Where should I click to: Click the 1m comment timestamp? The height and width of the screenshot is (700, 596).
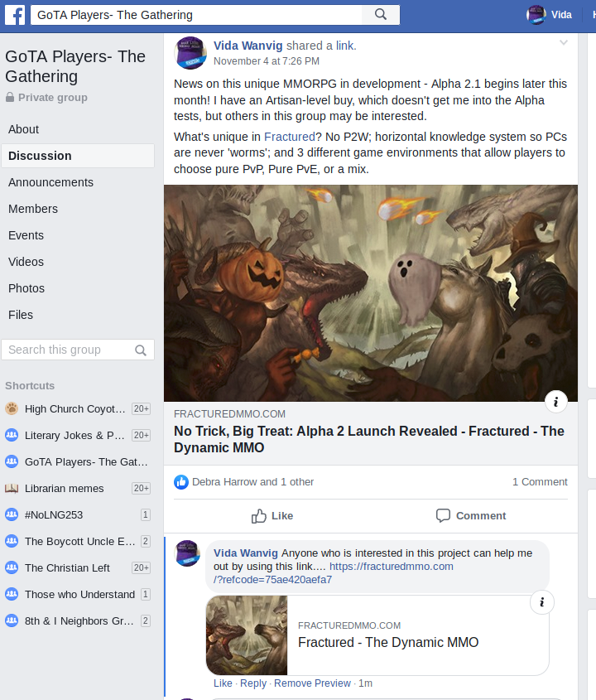(365, 683)
